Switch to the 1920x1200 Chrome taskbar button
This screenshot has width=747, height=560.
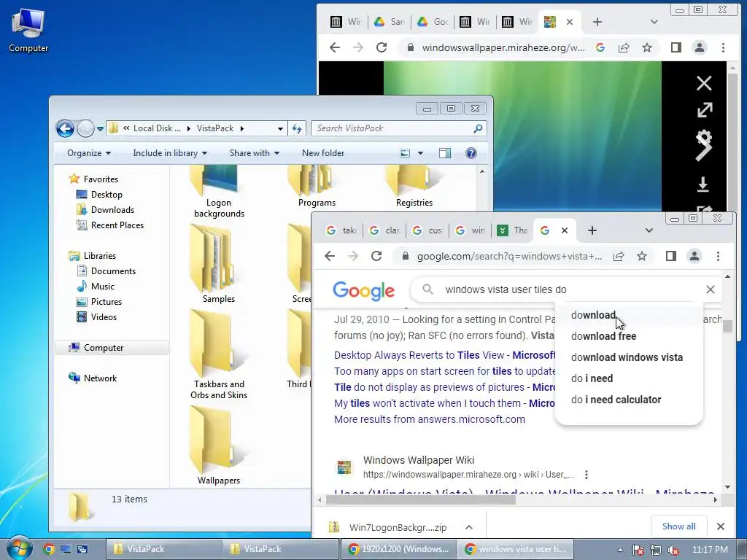(399, 548)
